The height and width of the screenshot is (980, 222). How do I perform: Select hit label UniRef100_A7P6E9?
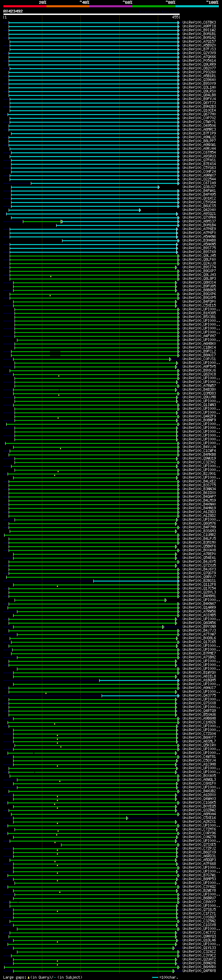pyautogui.click(x=199, y=229)
